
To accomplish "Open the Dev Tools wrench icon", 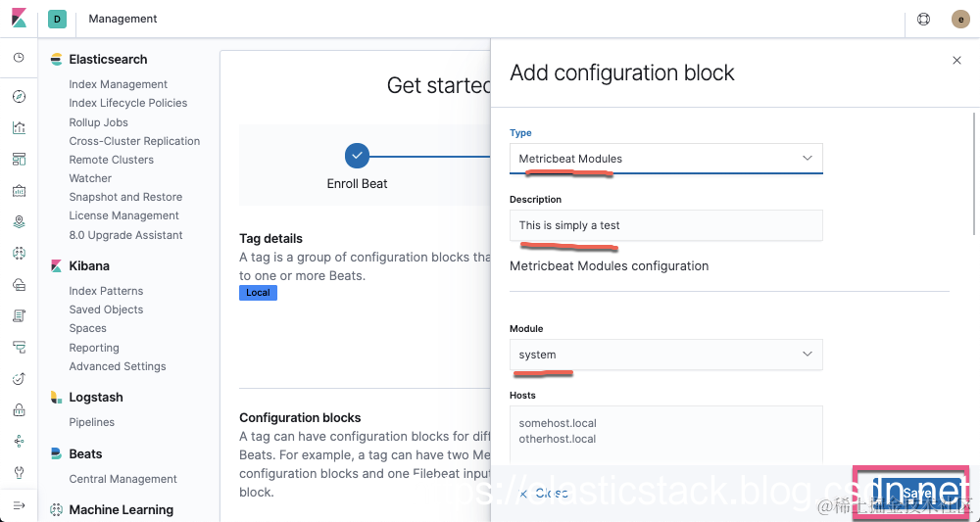I will click(x=19, y=472).
